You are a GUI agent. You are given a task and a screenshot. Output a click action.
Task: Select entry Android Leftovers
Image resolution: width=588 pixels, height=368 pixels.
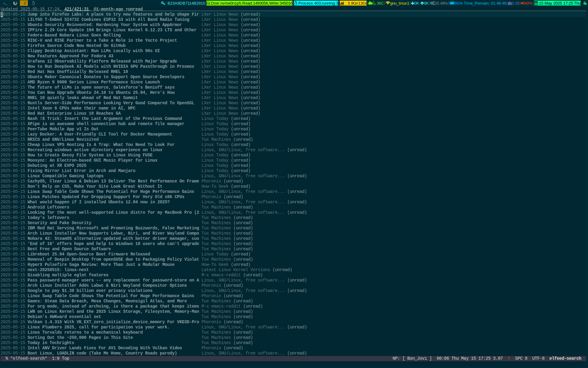(48, 207)
